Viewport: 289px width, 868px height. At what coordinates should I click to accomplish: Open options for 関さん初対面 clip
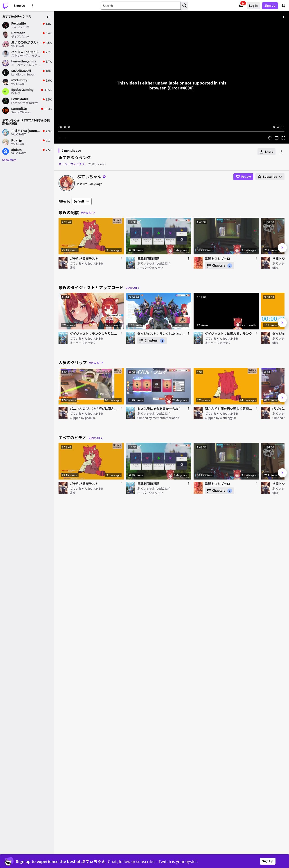256,409
